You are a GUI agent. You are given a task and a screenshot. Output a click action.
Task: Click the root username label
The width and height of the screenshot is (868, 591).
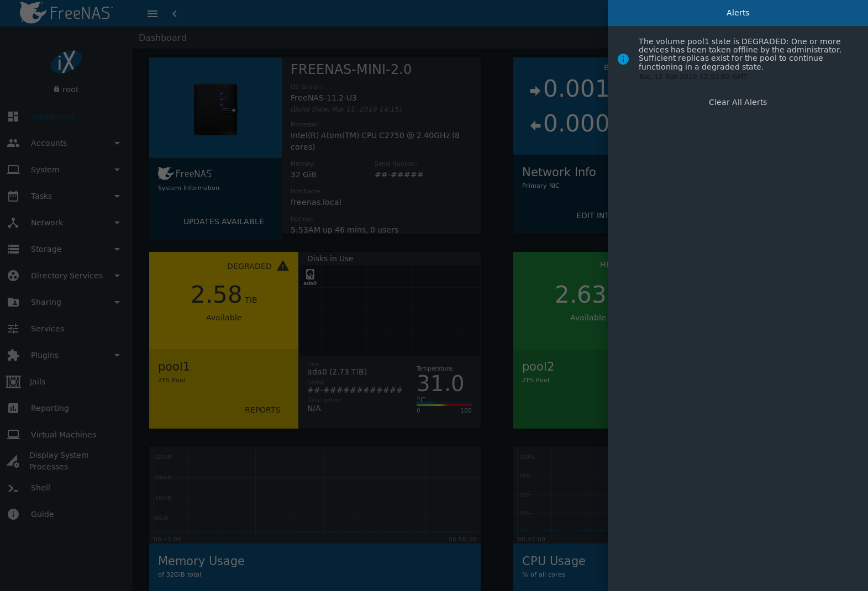[70, 89]
